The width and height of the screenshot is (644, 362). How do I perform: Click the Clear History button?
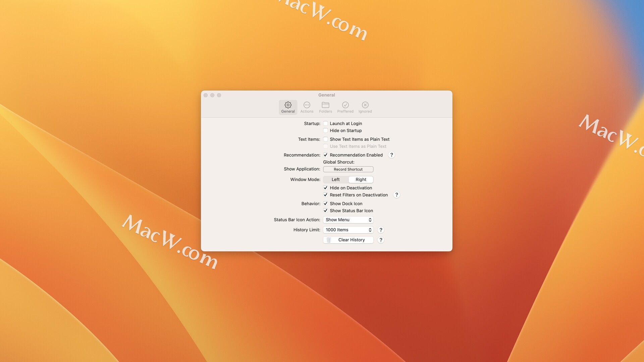[x=348, y=240]
